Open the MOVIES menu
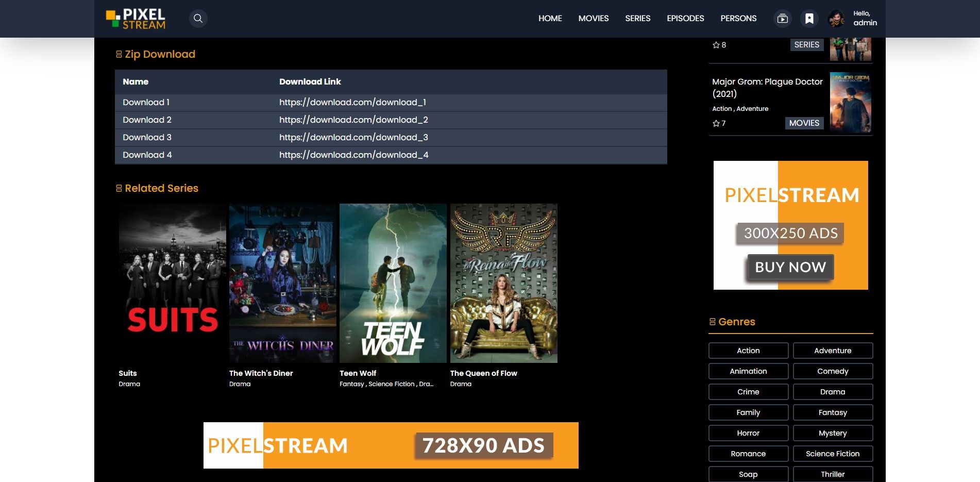The height and width of the screenshot is (482, 980). (594, 19)
